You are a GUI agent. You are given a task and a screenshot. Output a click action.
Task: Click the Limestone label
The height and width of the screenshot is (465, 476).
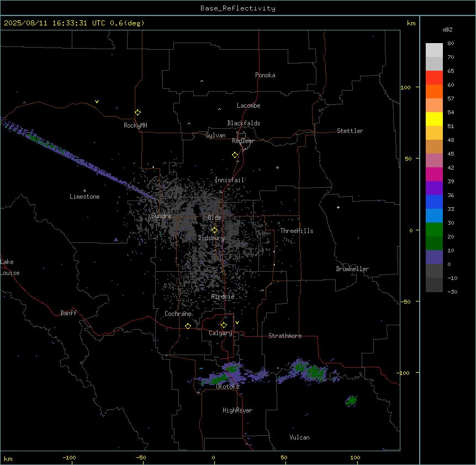coord(84,197)
